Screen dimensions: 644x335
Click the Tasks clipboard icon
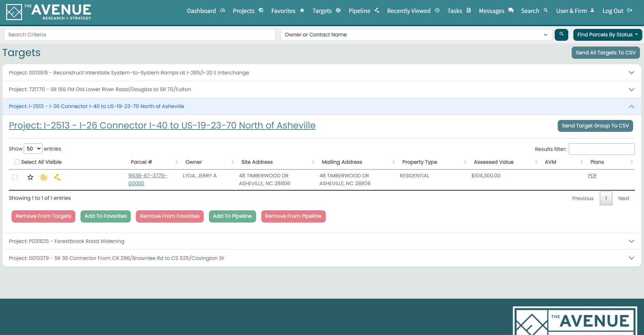(469, 11)
